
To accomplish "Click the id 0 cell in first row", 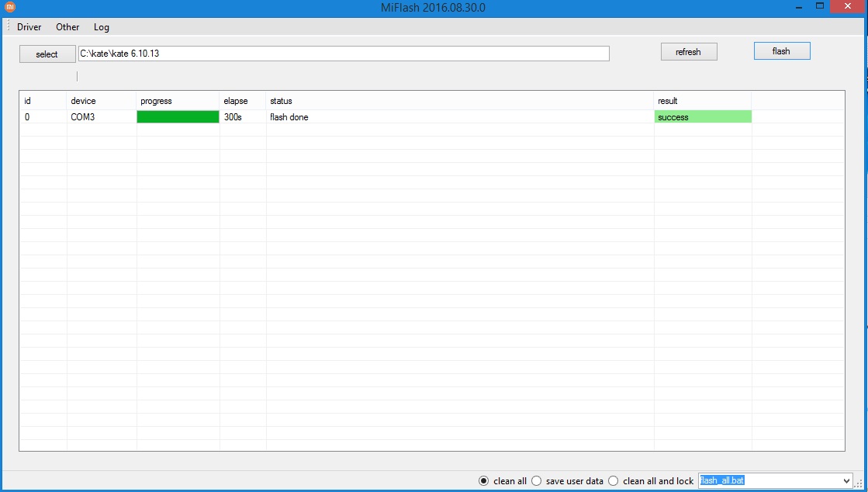I will (x=43, y=117).
